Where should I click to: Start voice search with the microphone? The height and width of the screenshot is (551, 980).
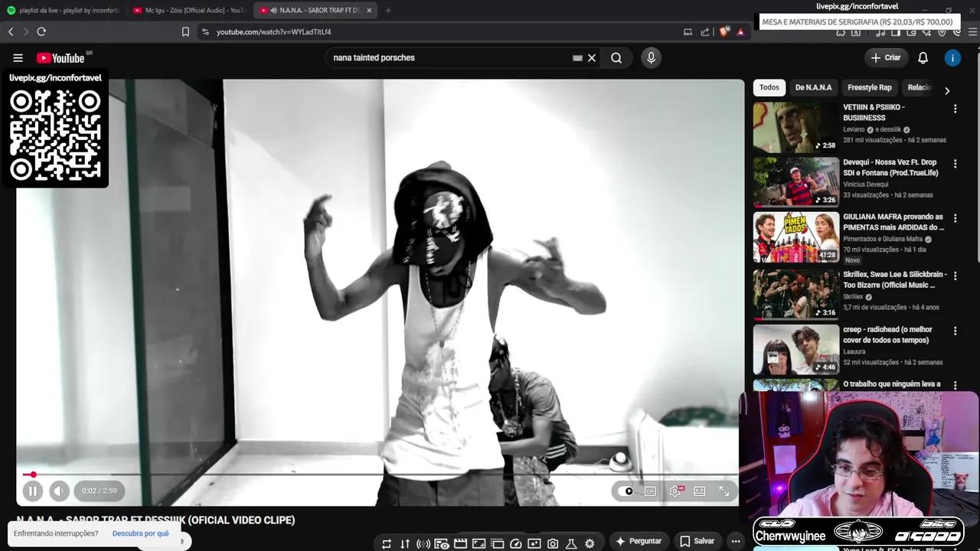651,57
